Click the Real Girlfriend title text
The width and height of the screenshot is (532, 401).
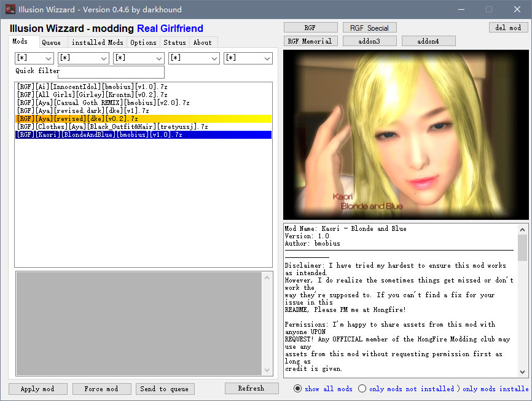[170, 28]
